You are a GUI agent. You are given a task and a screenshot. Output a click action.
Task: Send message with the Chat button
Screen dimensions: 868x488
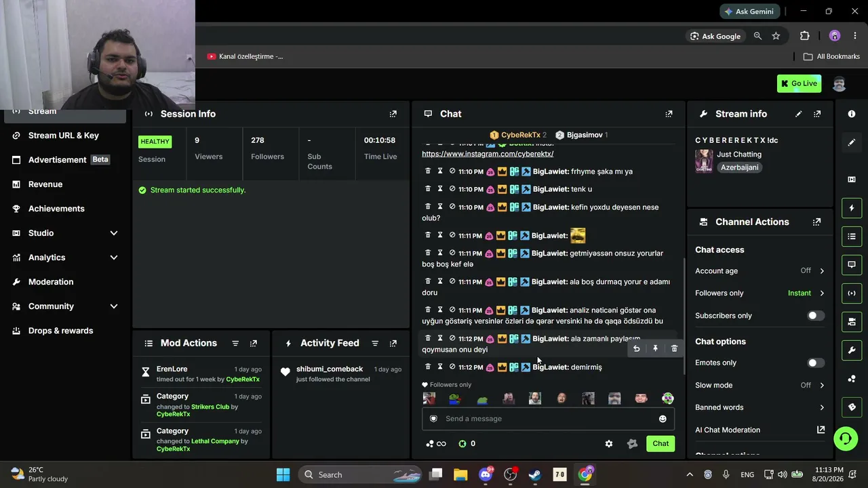[x=660, y=444]
